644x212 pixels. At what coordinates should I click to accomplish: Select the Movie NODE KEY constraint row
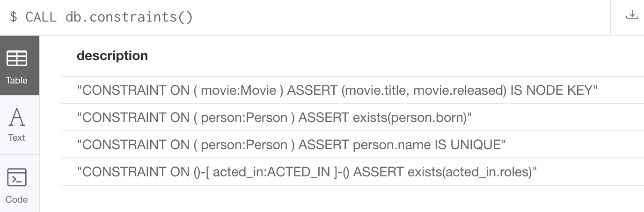[352, 90]
